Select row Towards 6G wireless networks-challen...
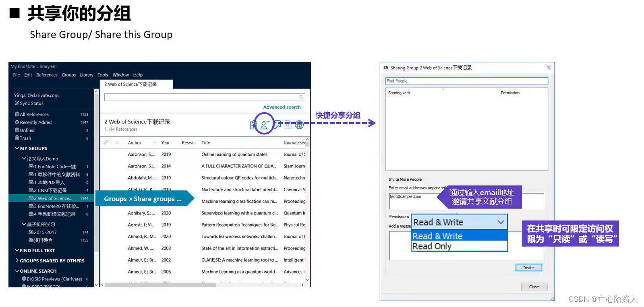 point(203,237)
